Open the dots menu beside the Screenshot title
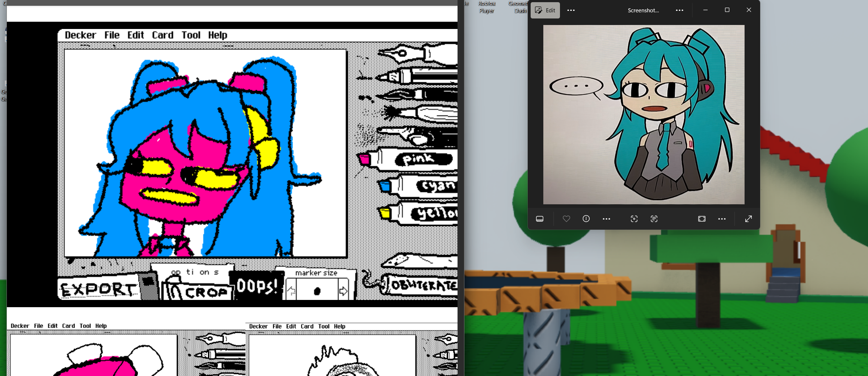This screenshot has height=376, width=868. (679, 10)
